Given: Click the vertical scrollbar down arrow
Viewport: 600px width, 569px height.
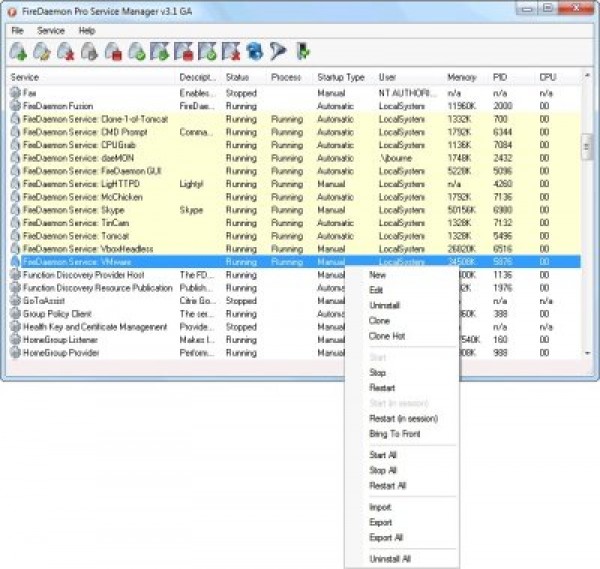Looking at the screenshot, I should [586, 353].
